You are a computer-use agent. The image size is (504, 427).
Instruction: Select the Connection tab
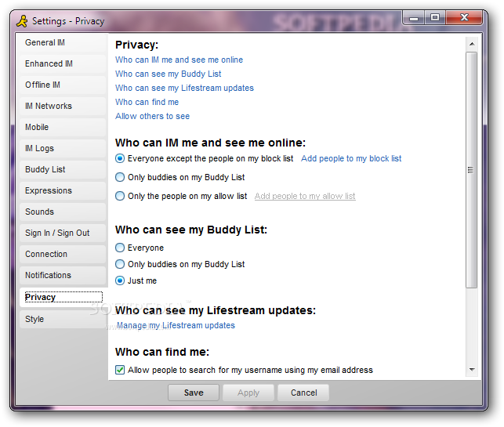(x=63, y=255)
